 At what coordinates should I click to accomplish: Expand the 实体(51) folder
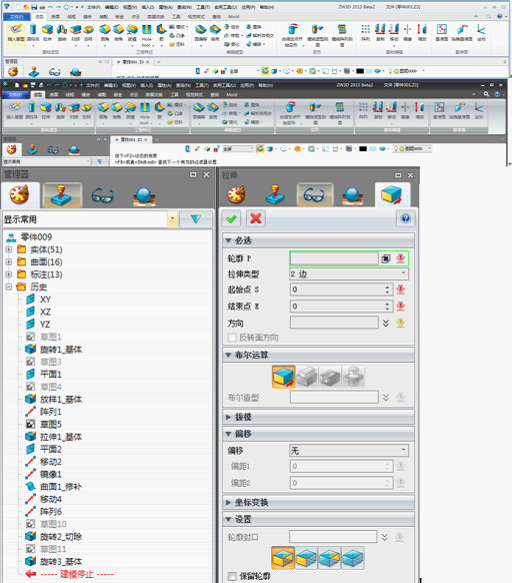pyautogui.click(x=9, y=249)
